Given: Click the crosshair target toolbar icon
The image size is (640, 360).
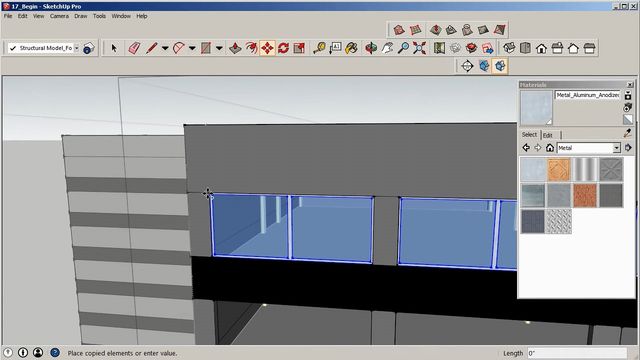Looking at the screenshot, I should coord(467,66).
